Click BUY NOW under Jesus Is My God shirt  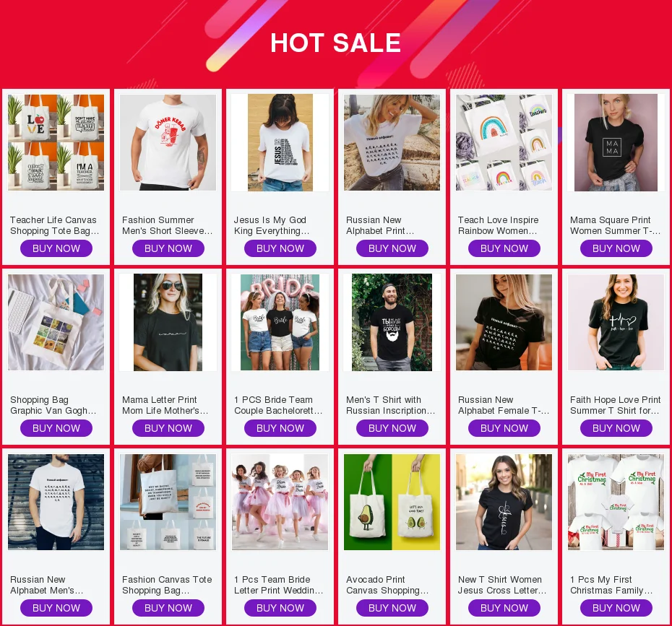[x=280, y=248]
